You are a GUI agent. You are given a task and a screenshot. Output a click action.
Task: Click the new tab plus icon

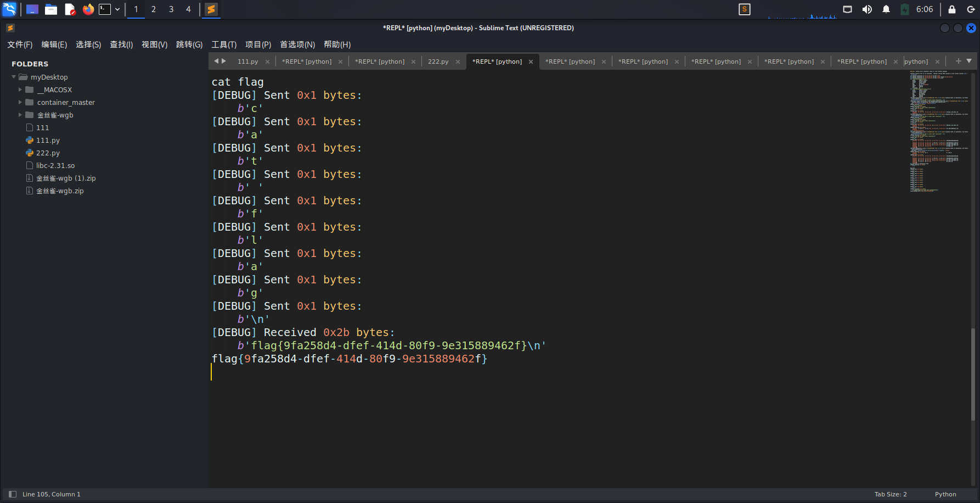958,61
